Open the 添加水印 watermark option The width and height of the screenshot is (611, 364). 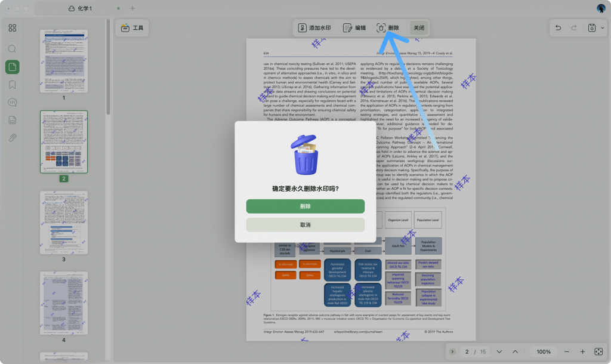click(x=314, y=27)
